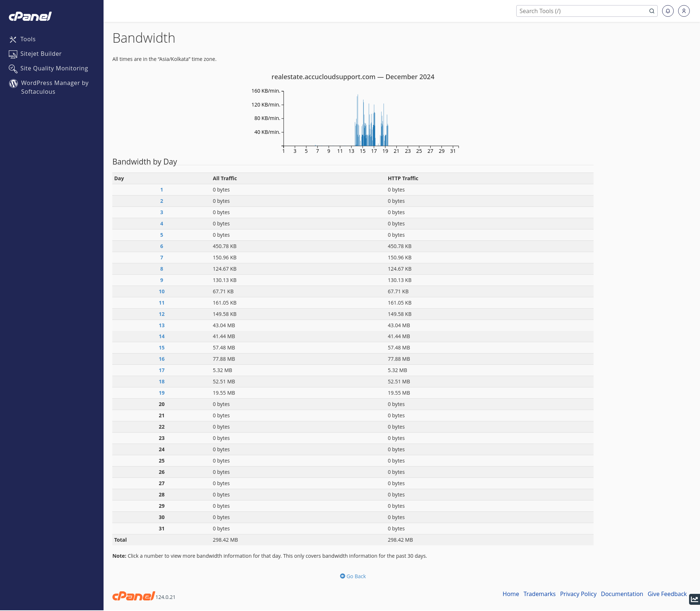The image size is (700, 611).
Task: Click the orange cPanel footer logo
Action: tap(133, 596)
